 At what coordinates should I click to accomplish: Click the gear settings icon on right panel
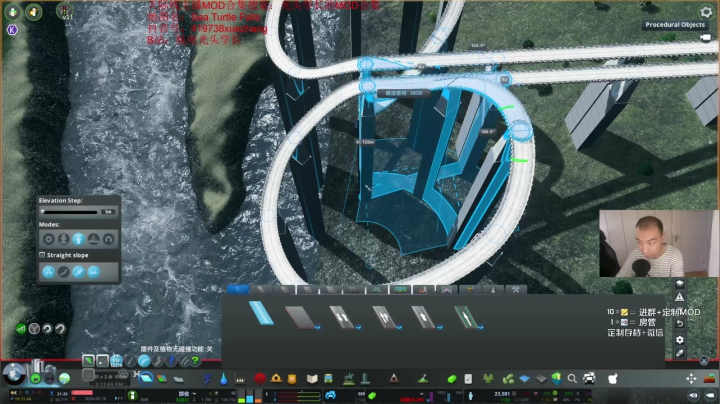pyautogui.click(x=680, y=340)
